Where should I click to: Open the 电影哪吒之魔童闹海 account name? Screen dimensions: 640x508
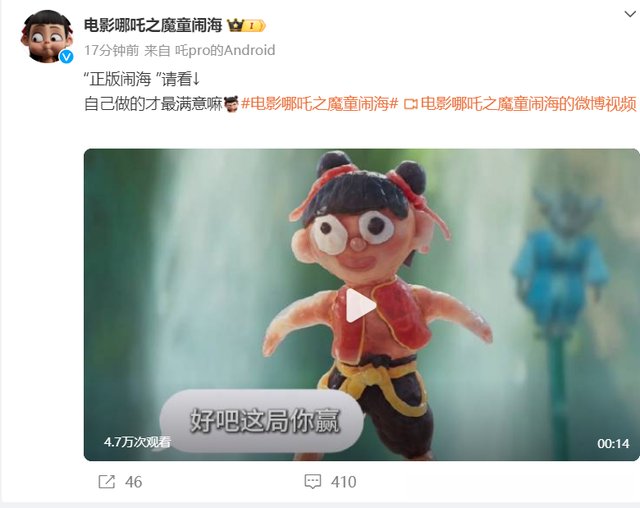click(153, 25)
